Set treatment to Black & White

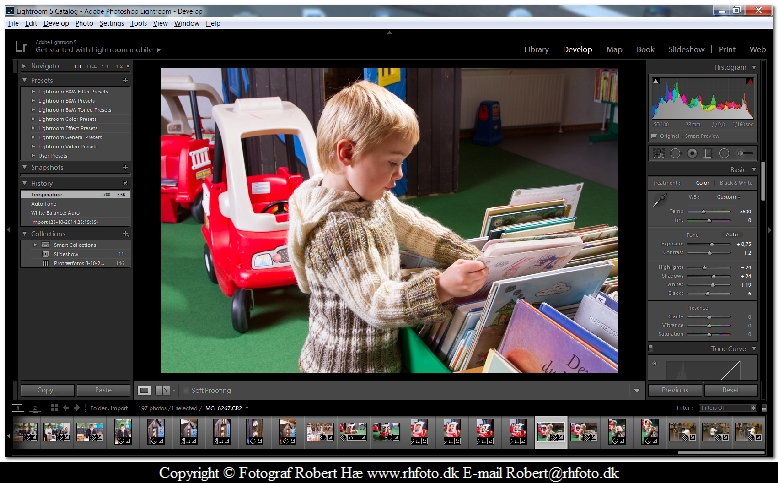click(736, 183)
